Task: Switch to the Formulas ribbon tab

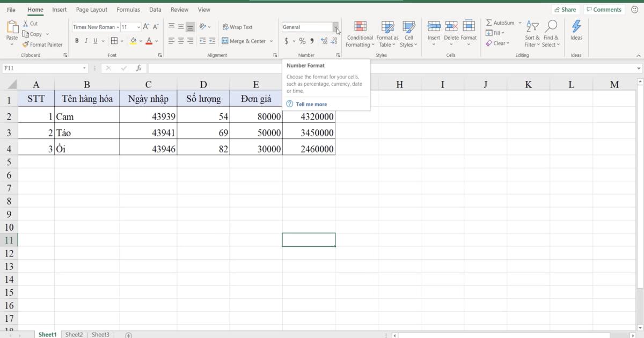Action: (x=128, y=9)
